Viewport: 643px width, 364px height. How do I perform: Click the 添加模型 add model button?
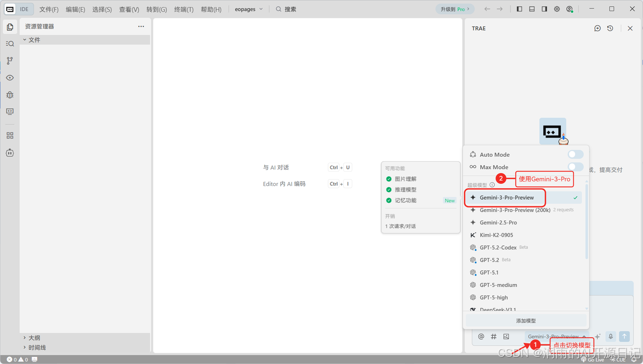tap(526, 321)
